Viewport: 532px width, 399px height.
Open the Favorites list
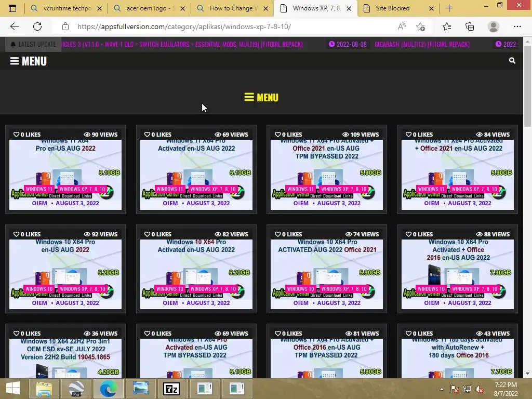[446, 26]
